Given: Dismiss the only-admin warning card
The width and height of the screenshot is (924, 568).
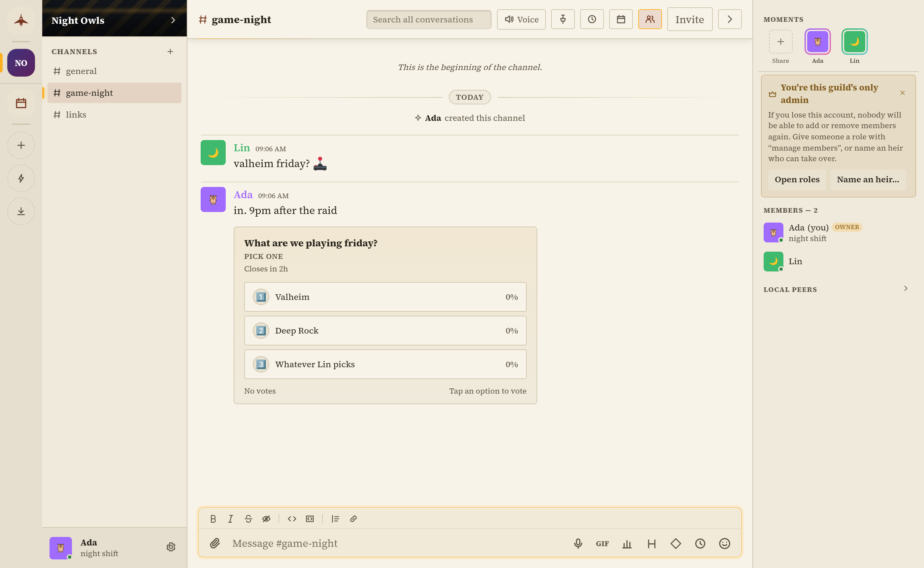Looking at the screenshot, I should coord(902,93).
